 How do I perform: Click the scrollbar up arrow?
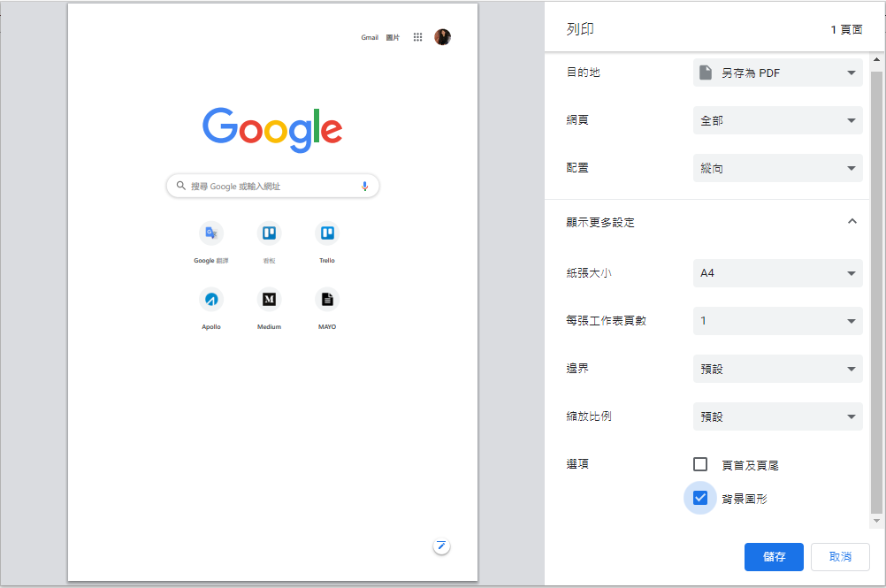[x=876, y=59]
